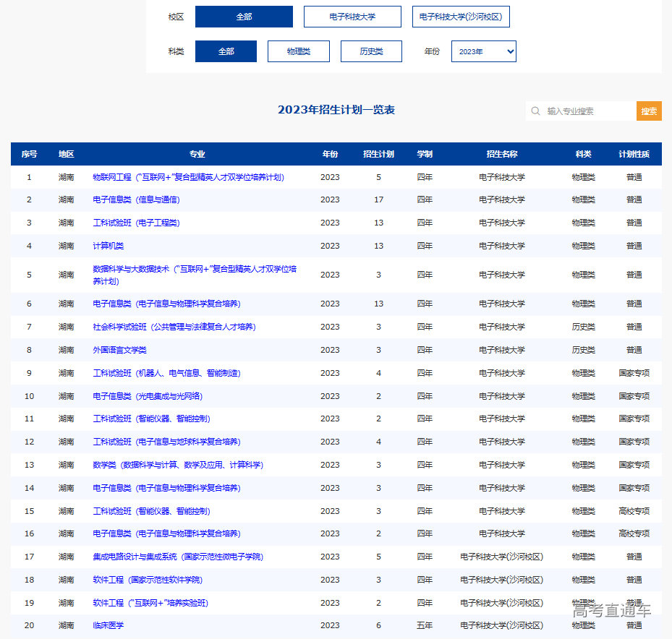Click the orange 搜索 button
Screen dimensions: 672x639
tap(649, 111)
